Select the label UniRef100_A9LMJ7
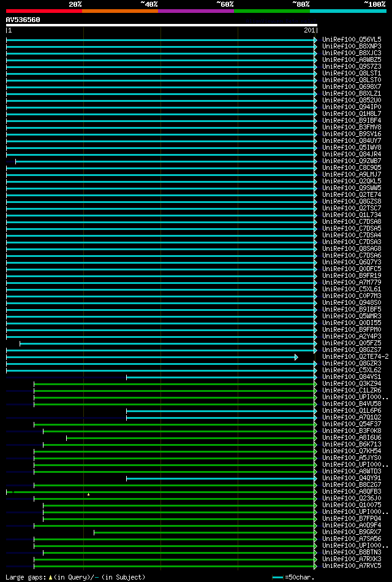The height and width of the screenshot is (582, 392). coord(352,174)
